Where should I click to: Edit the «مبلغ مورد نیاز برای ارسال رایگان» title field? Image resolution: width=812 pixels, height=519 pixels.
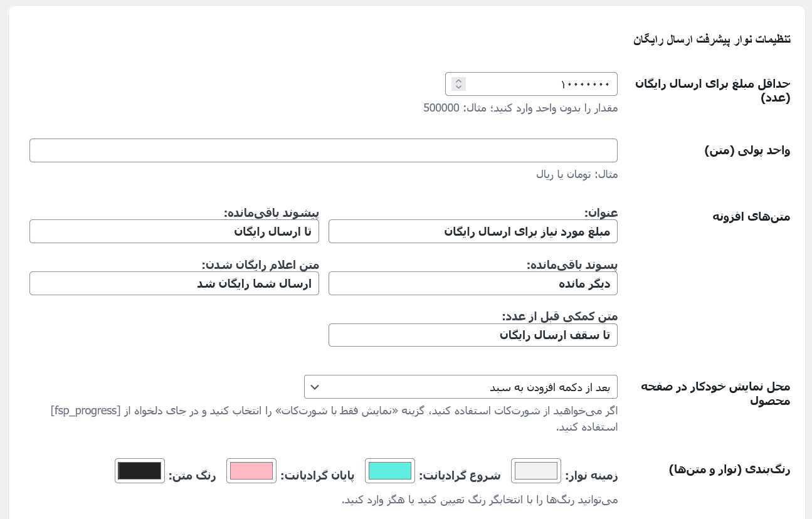[x=473, y=231]
